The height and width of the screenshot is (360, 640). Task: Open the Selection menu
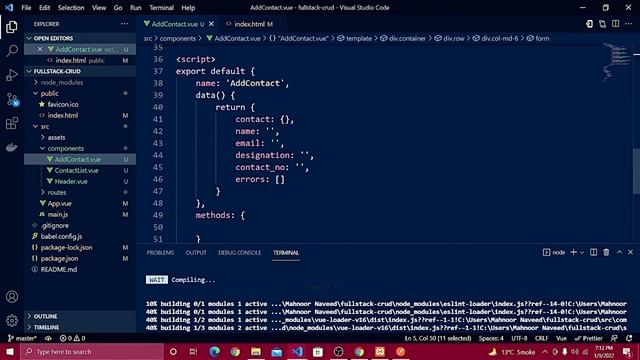[x=71, y=8]
